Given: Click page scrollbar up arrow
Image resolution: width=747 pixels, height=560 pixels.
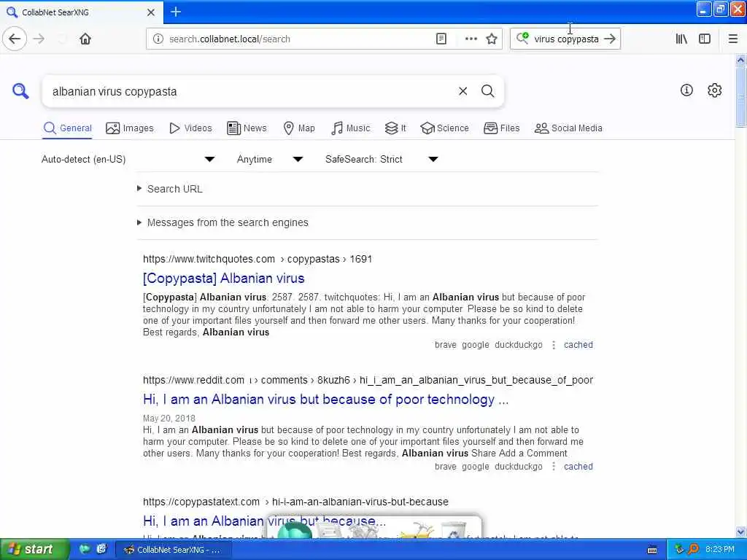Looking at the screenshot, I should [x=740, y=60].
